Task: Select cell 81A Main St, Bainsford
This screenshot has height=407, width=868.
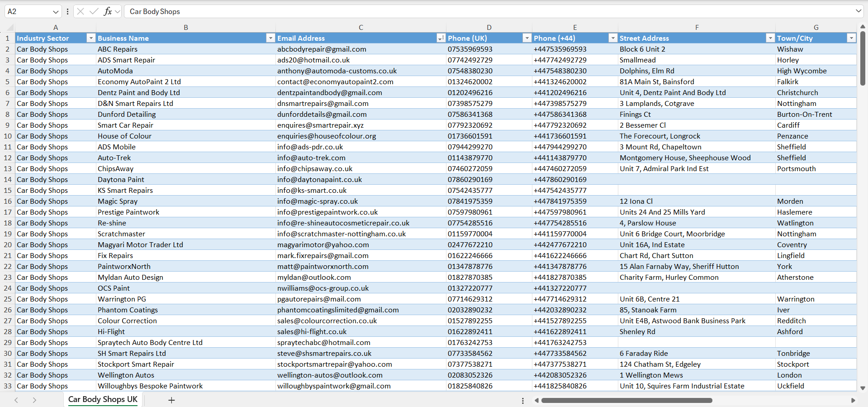Action: (x=697, y=81)
